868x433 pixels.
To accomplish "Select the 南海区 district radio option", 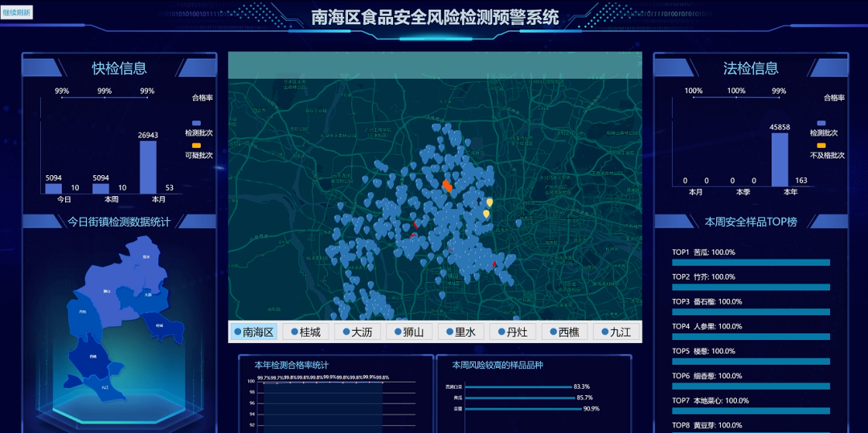I will coord(254,332).
